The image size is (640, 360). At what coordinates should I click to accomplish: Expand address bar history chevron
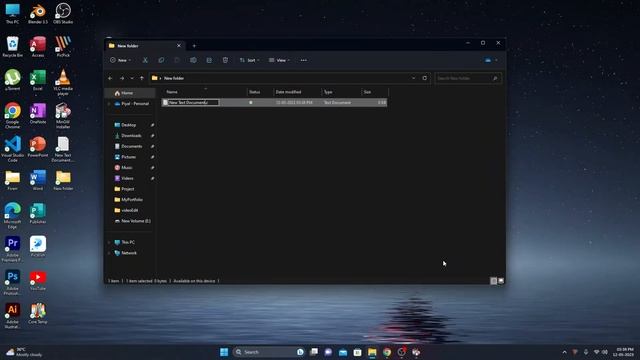pos(413,78)
